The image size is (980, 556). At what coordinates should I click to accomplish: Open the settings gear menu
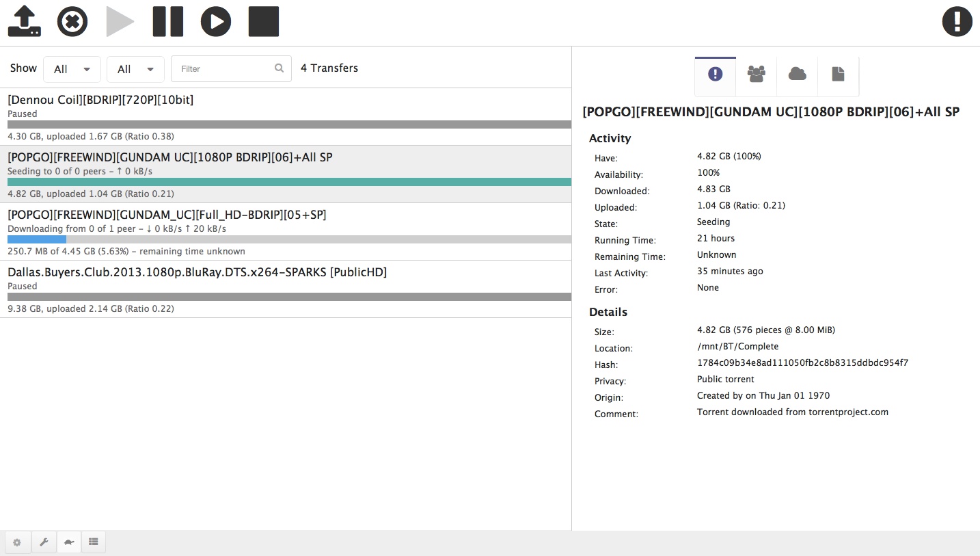tap(17, 542)
